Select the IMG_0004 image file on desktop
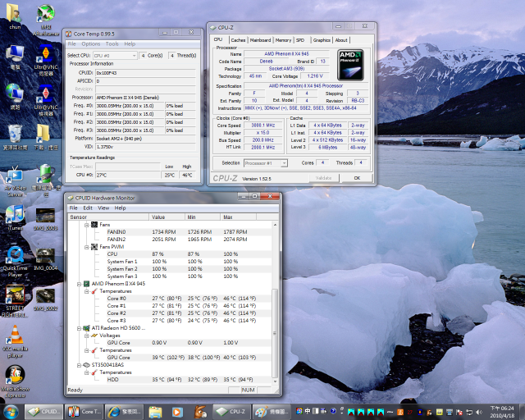Image resolution: width=525 pixels, height=420 pixels. [x=46, y=259]
